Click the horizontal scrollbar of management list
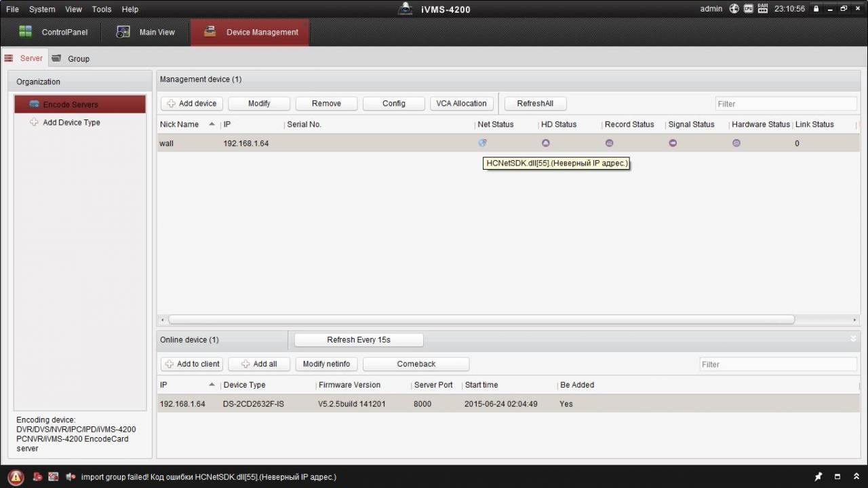 pyautogui.click(x=481, y=320)
